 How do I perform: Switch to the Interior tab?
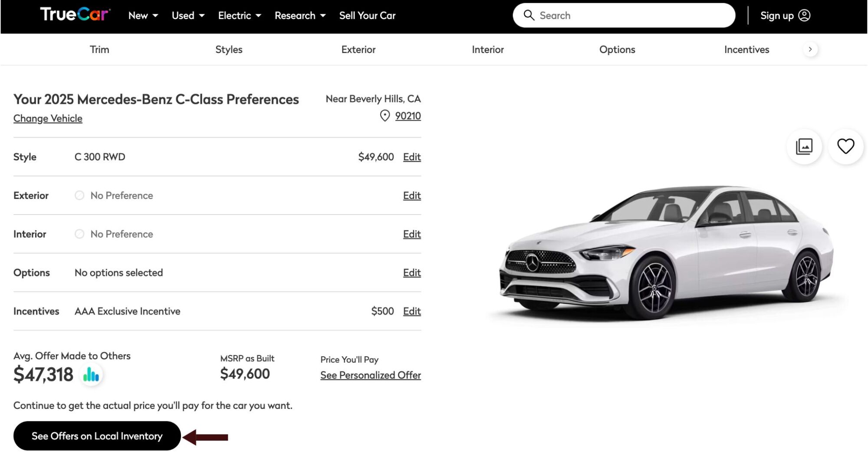point(488,50)
